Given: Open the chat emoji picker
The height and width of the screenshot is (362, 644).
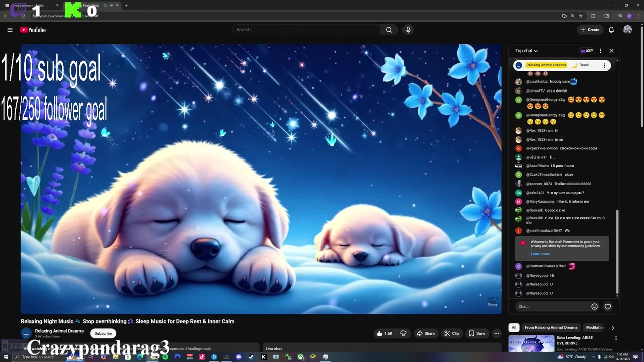Looking at the screenshot, I should [594, 306].
